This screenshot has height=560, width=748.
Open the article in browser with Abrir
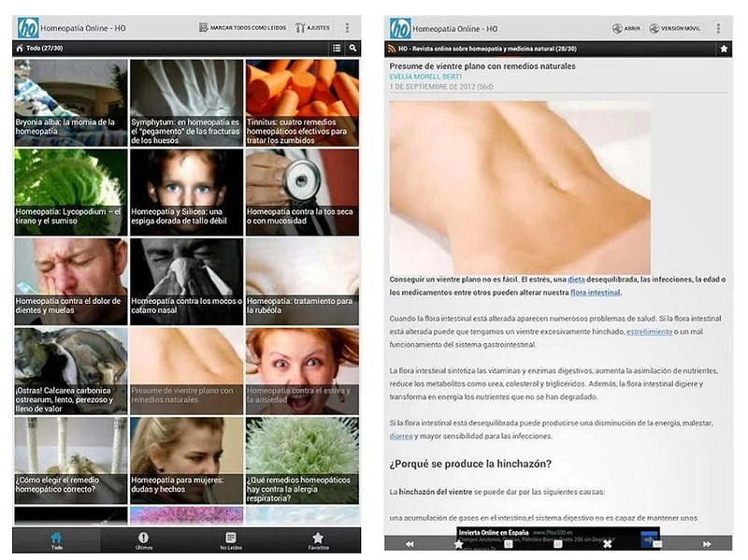coord(626,29)
